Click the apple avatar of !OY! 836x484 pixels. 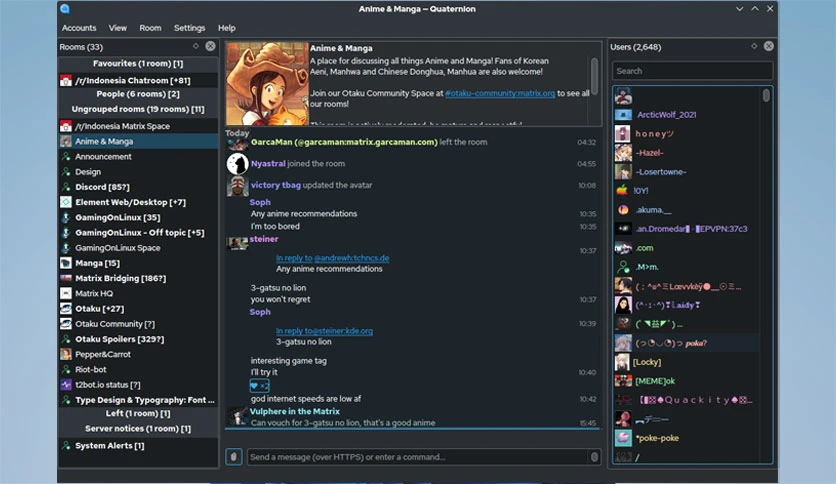coord(623,190)
